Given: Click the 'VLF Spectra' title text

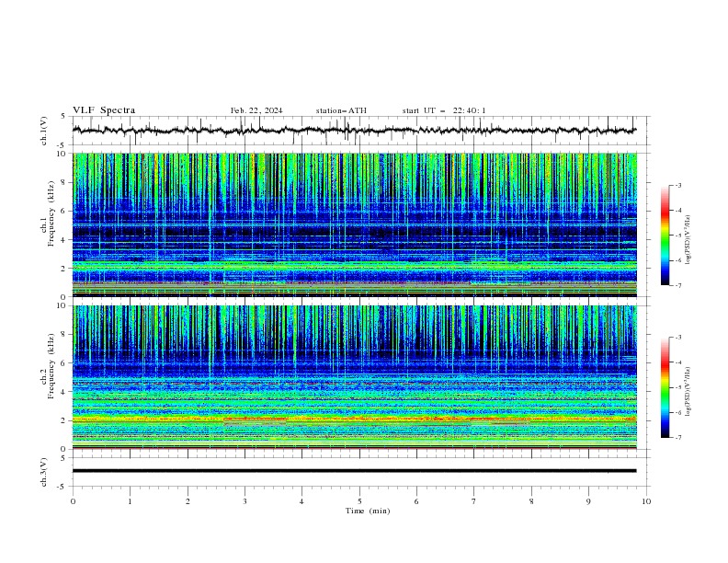Looking at the screenshot, I should tap(104, 110).
